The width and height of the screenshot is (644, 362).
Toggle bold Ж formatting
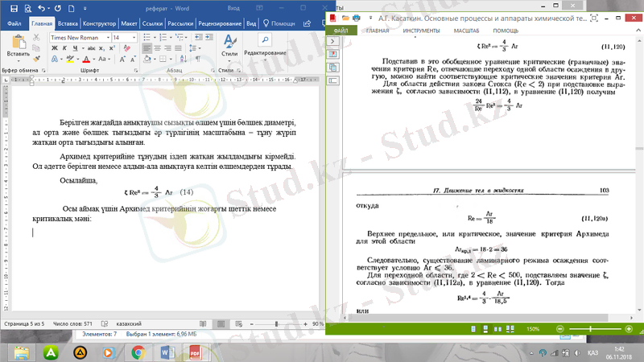click(54, 48)
